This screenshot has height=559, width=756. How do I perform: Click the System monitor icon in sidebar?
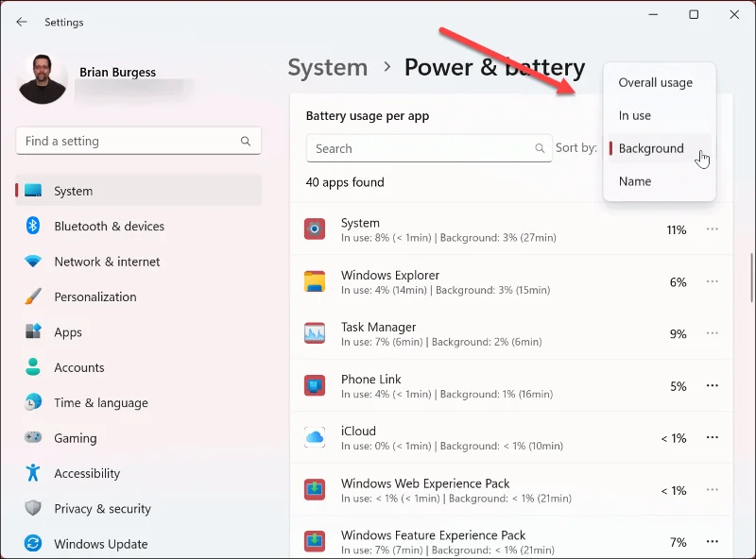coord(33,191)
